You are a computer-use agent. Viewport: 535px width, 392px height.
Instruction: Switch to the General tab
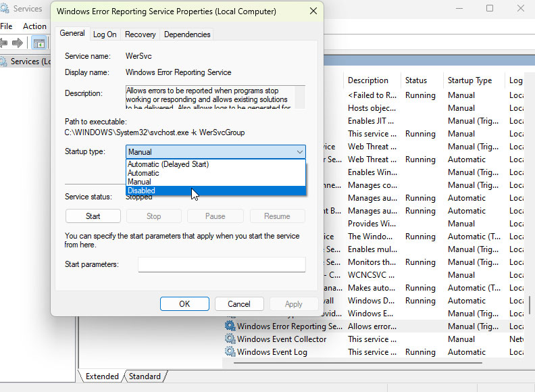pyautogui.click(x=72, y=34)
